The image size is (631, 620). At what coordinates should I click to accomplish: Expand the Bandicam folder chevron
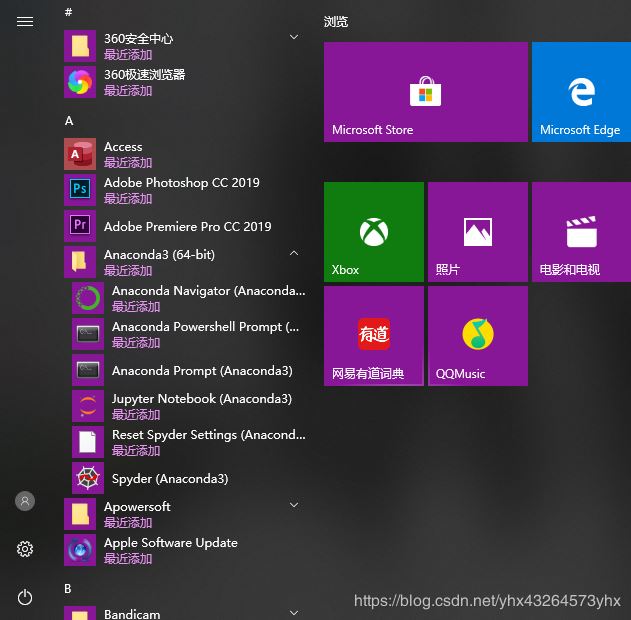click(x=294, y=613)
